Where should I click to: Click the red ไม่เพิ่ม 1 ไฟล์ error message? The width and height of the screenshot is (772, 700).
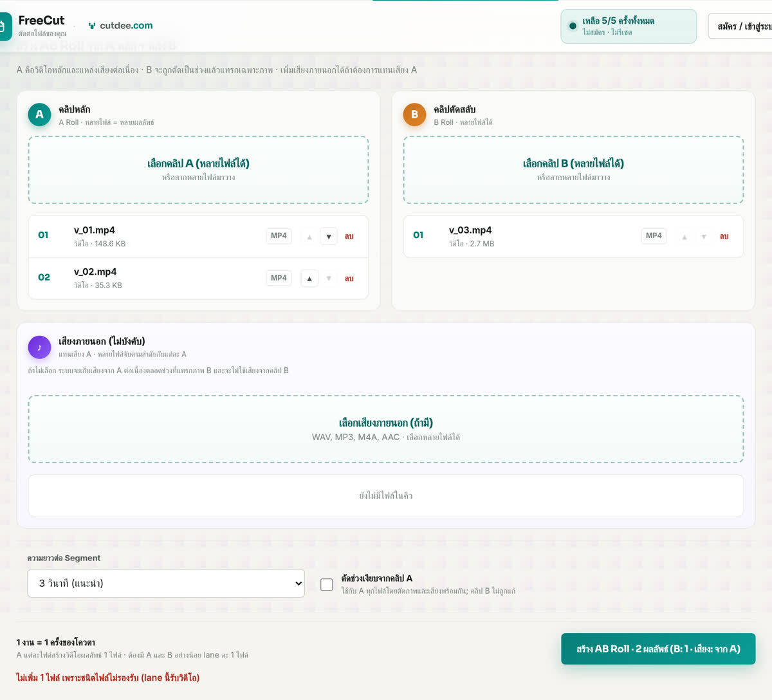click(108, 677)
